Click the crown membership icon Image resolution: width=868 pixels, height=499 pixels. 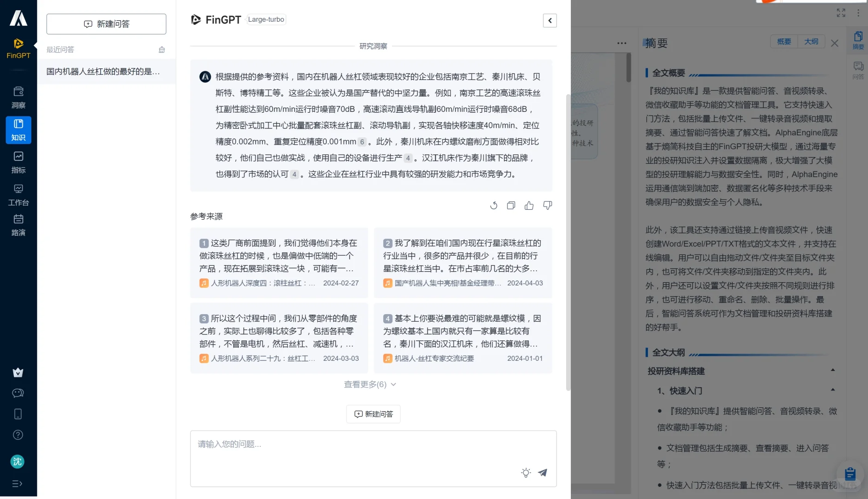pyautogui.click(x=18, y=372)
